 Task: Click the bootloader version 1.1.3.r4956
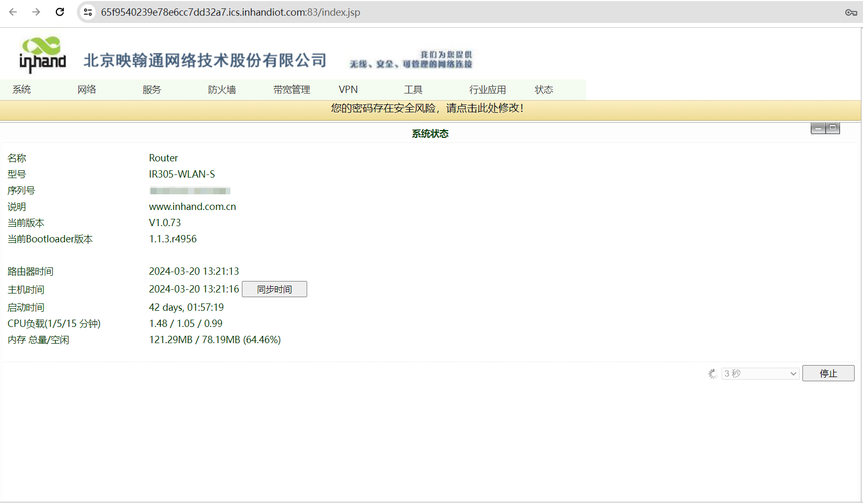click(173, 239)
